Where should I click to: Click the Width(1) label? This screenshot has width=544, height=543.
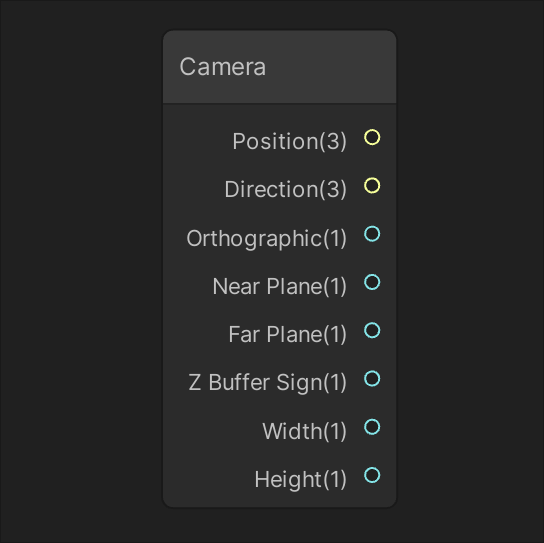pos(305,431)
